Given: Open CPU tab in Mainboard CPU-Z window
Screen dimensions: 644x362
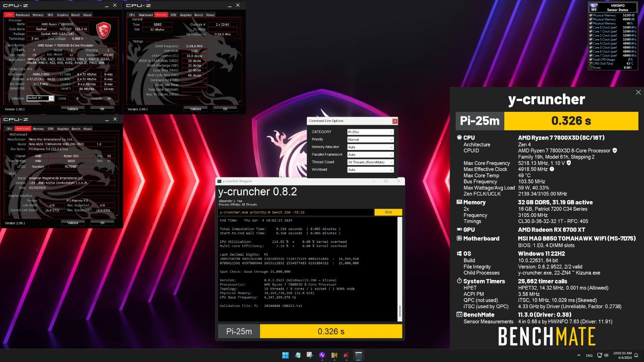Looking at the screenshot, I should point(9,129).
